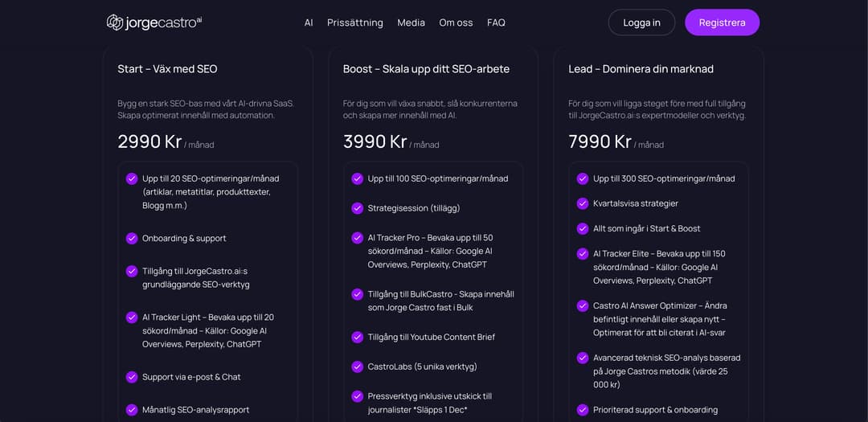Click text Support via e-post & Chat
Image resolution: width=868 pixels, height=422 pixels.
point(191,377)
